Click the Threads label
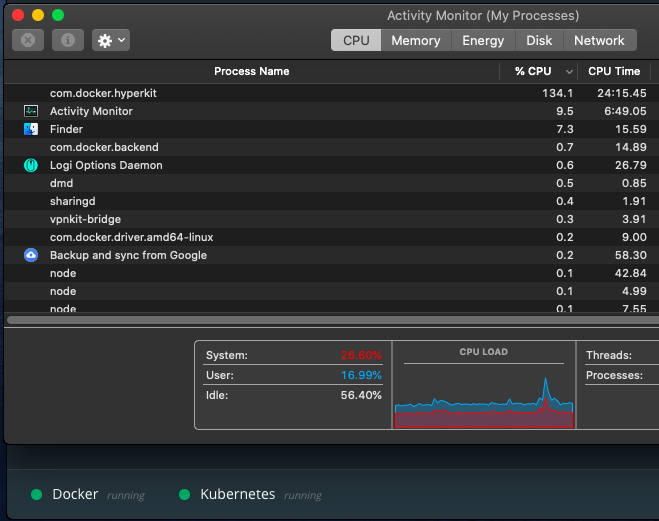Viewport: 659px width, 521px height. (609, 355)
